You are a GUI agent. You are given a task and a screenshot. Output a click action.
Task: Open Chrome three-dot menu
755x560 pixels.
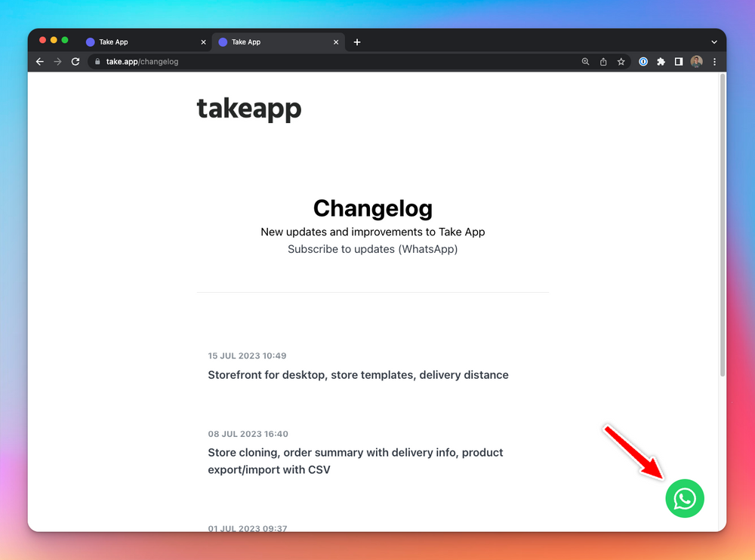pyautogui.click(x=714, y=62)
